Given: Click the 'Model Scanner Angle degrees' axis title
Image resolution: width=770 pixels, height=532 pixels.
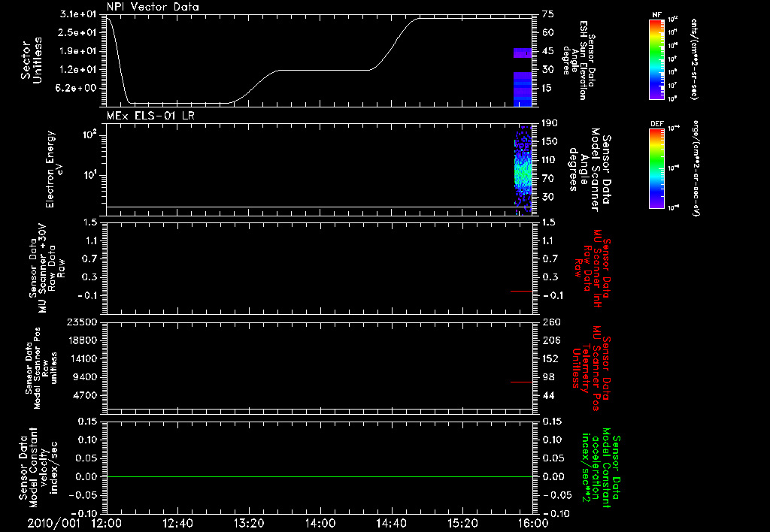Looking at the screenshot, I should click(x=589, y=170).
